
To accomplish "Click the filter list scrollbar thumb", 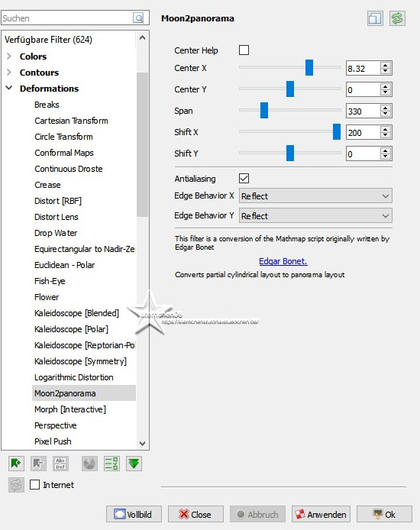I will [x=142, y=144].
